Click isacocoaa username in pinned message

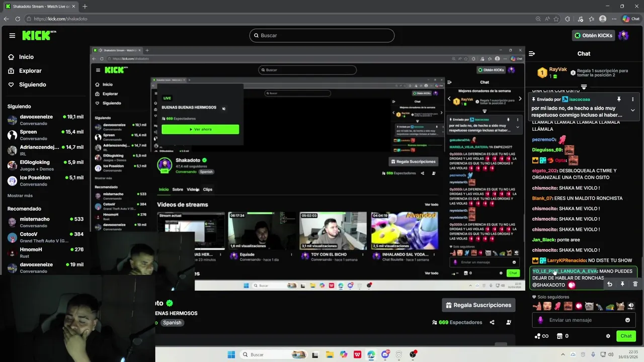579,100
